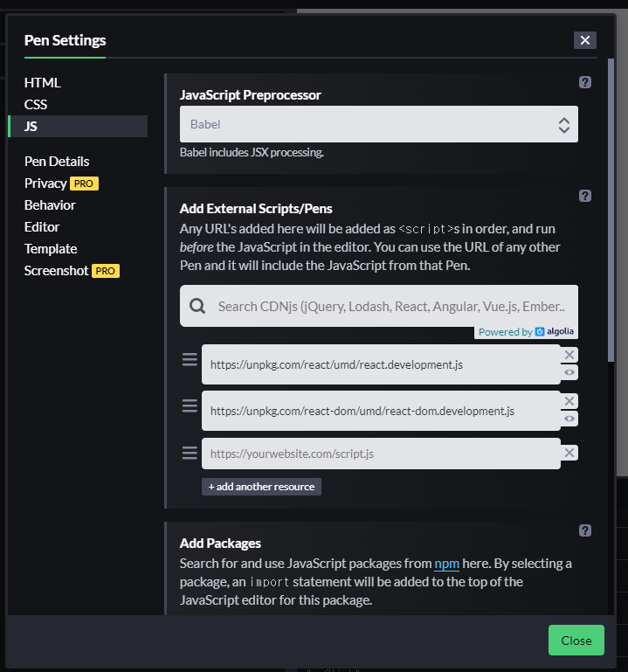
Task: Switch to the CSS settings tab
Action: tap(36, 104)
